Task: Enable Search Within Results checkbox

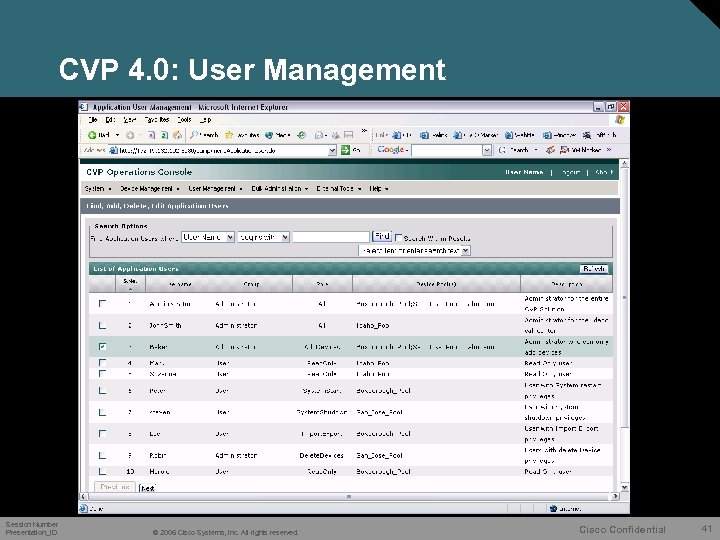Action: coord(399,237)
